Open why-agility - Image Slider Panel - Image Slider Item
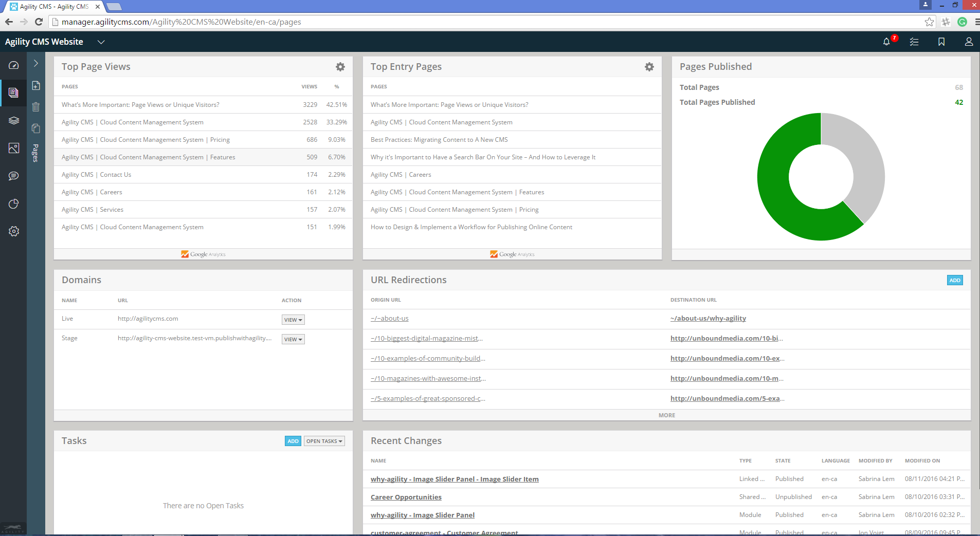The height and width of the screenshot is (536, 980). click(x=455, y=479)
